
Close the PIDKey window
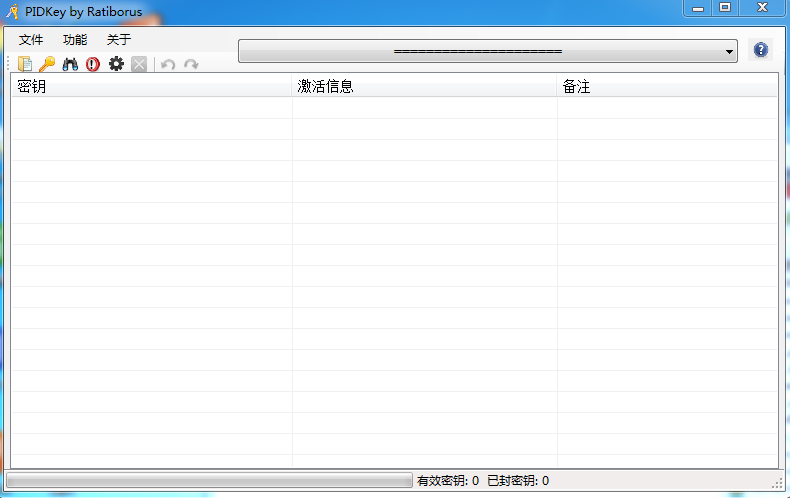[x=762, y=8]
